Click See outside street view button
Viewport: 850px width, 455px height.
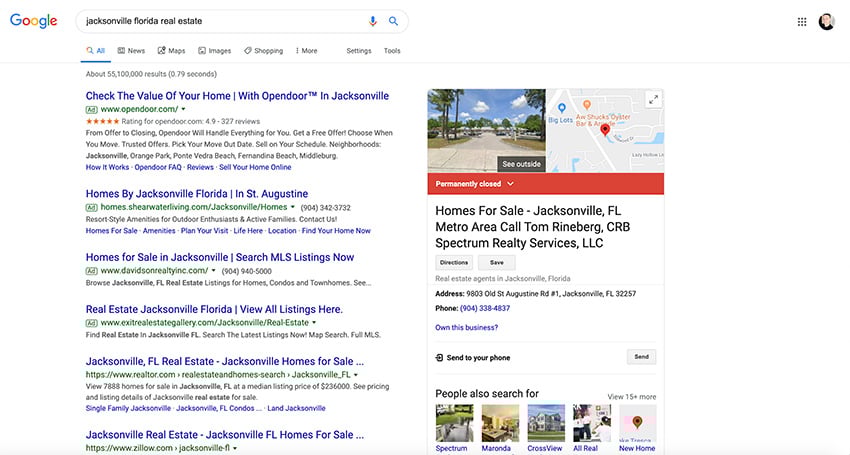[521, 164]
